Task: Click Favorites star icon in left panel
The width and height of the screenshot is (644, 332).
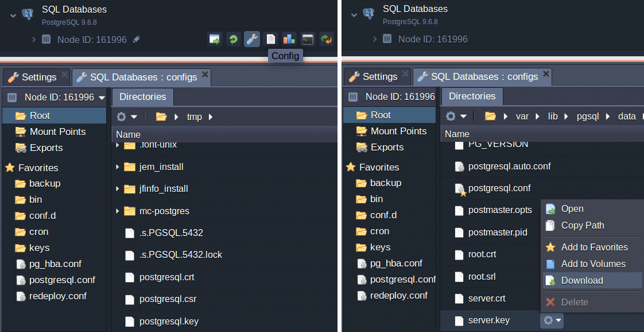Action: (10, 168)
